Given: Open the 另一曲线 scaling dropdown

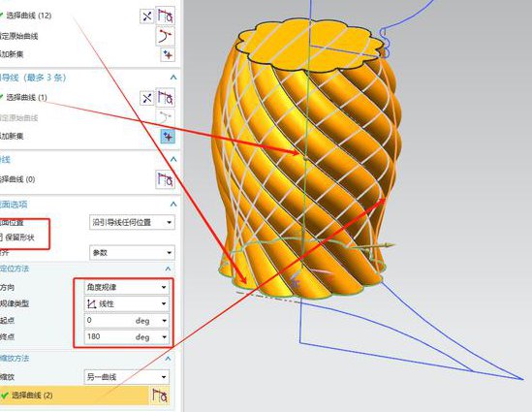Looking at the screenshot, I should (127, 377).
